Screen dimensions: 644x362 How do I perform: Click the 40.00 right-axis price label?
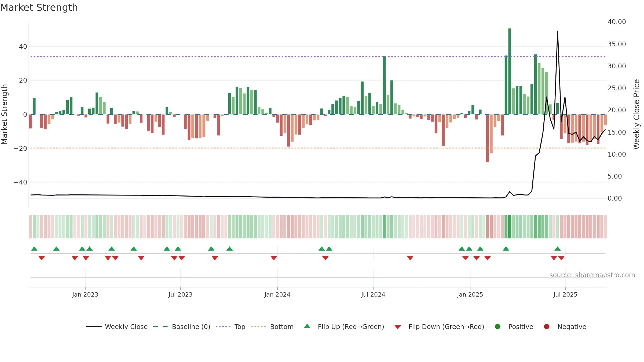tap(617, 22)
